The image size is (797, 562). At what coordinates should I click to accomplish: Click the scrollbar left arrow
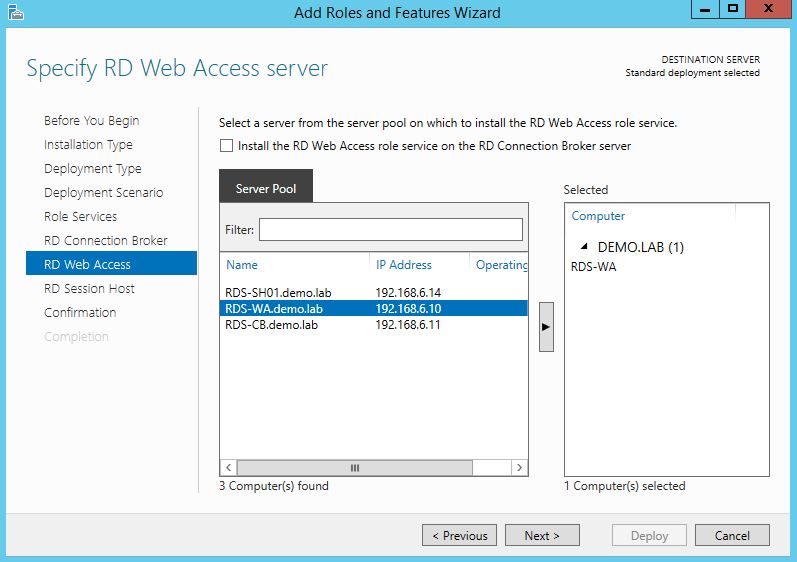tap(229, 467)
